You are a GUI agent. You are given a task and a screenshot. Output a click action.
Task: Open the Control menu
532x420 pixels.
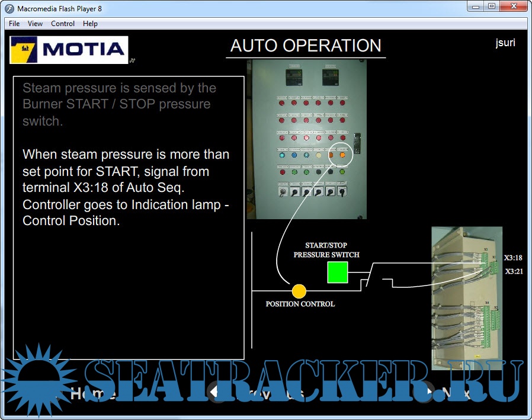63,24
